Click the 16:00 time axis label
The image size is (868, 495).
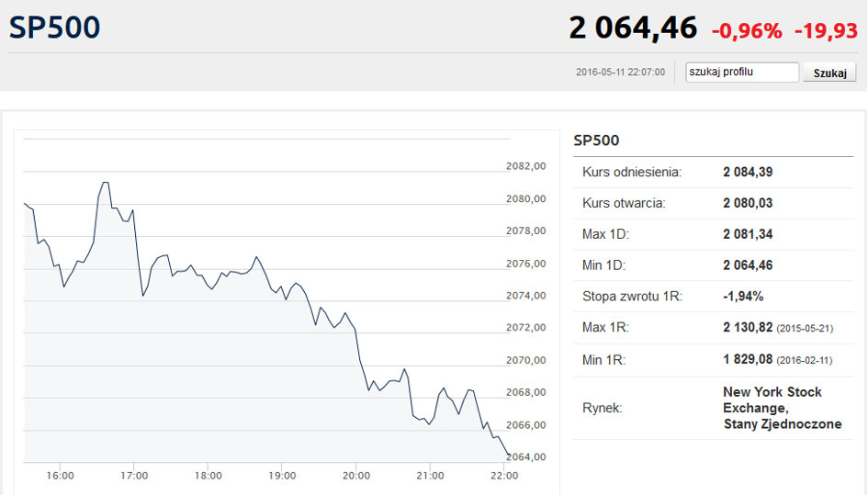click(x=61, y=476)
